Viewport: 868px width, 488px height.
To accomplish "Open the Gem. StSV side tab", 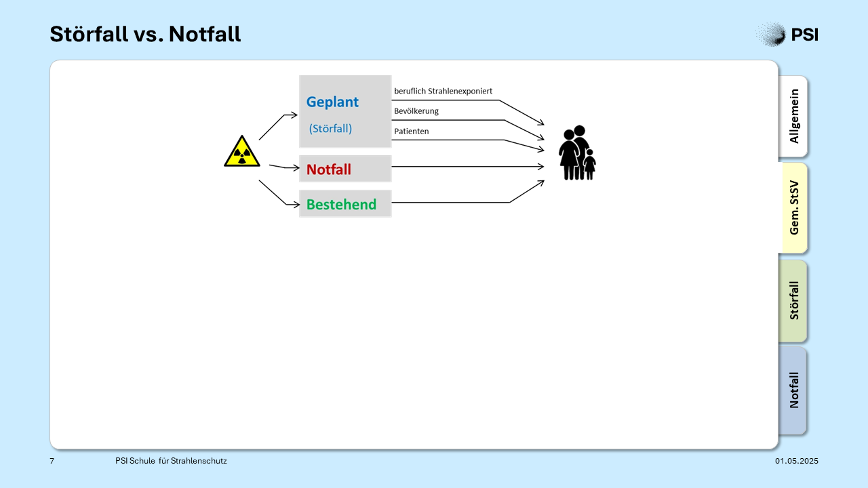I will coord(793,208).
